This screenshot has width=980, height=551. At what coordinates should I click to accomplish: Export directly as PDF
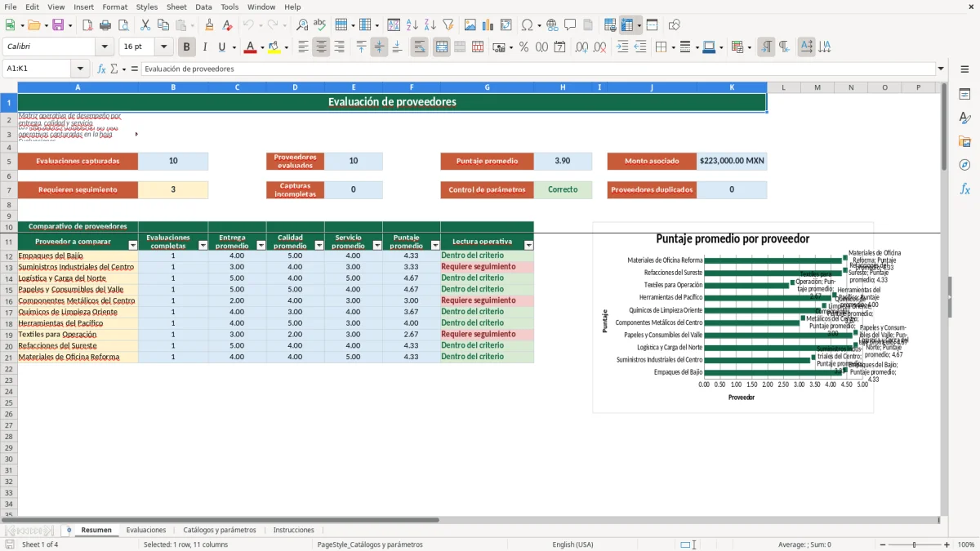pyautogui.click(x=87, y=25)
